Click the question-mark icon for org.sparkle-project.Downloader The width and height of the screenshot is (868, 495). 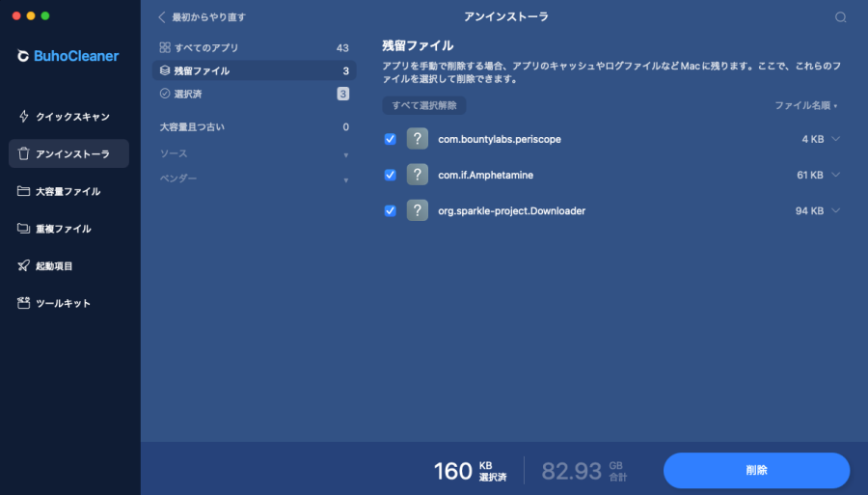[x=418, y=210]
